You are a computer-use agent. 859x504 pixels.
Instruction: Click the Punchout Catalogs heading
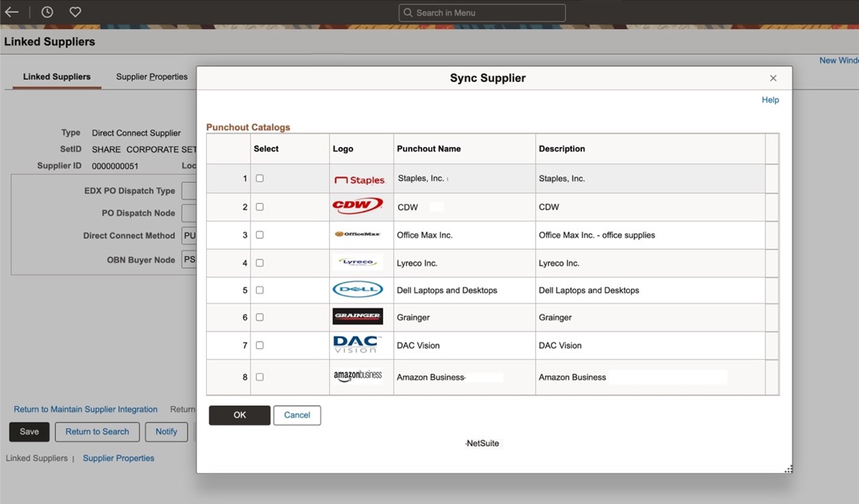[248, 127]
